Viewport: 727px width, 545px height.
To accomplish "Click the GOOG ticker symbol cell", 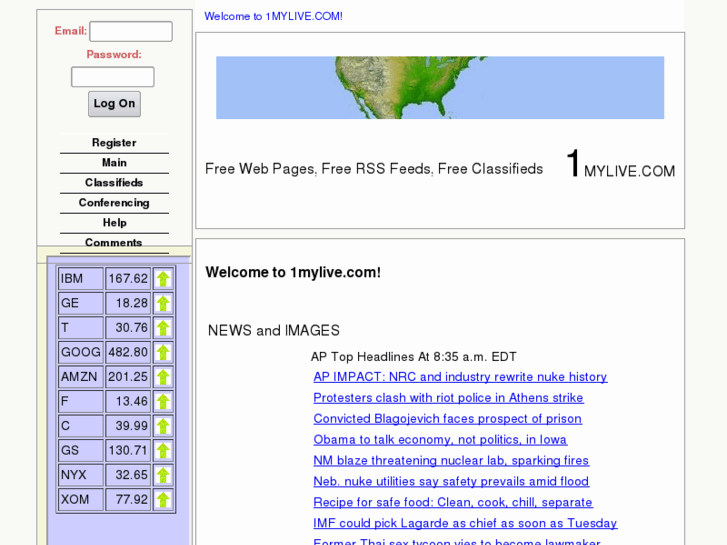I will [x=81, y=353].
